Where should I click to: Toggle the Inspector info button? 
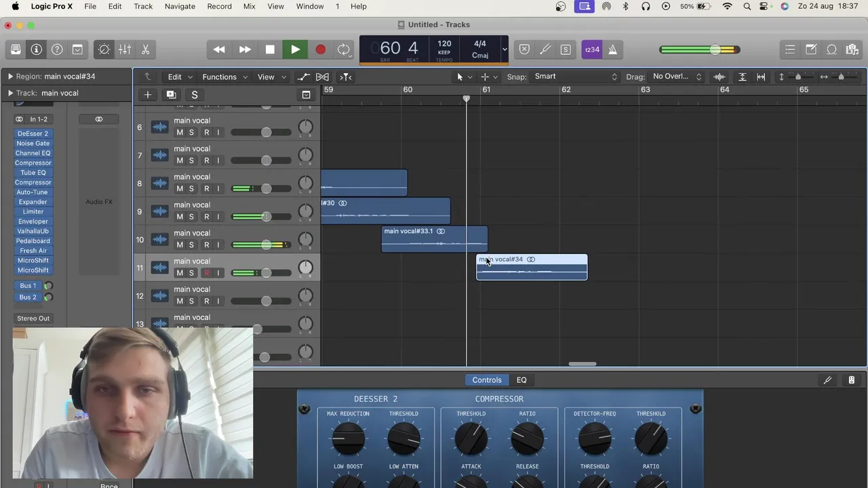(x=37, y=49)
